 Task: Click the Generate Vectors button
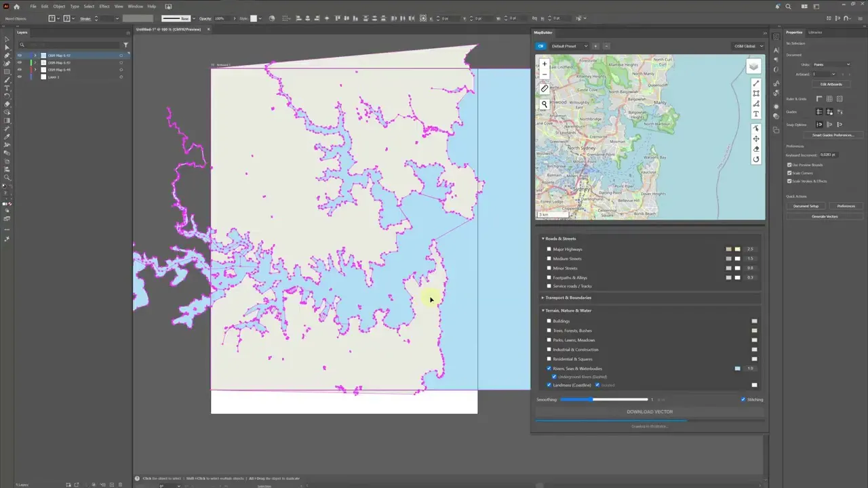(x=825, y=216)
